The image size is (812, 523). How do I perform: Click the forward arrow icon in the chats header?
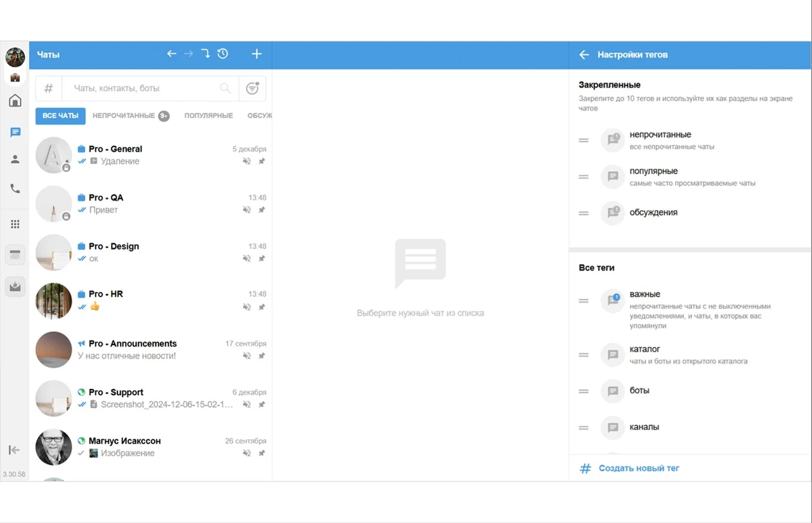(188, 53)
